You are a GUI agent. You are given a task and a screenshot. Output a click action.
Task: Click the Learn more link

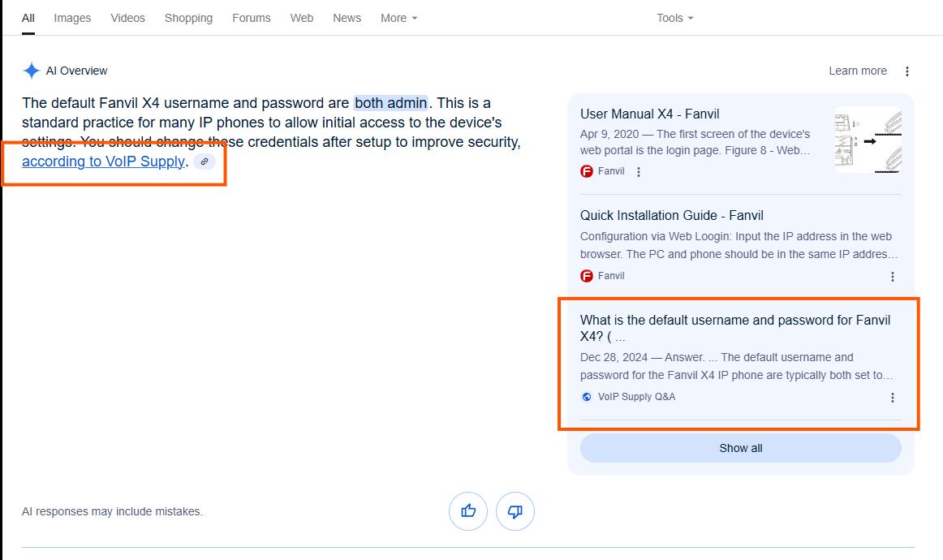pyautogui.click(x=858, y=71)
